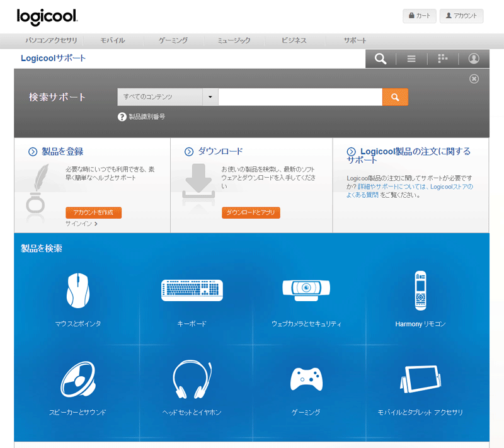504x448 pixels.
Task: Open the パソコンアクセサリ menu
Action: pyautogui.click(x=51, y=40)
